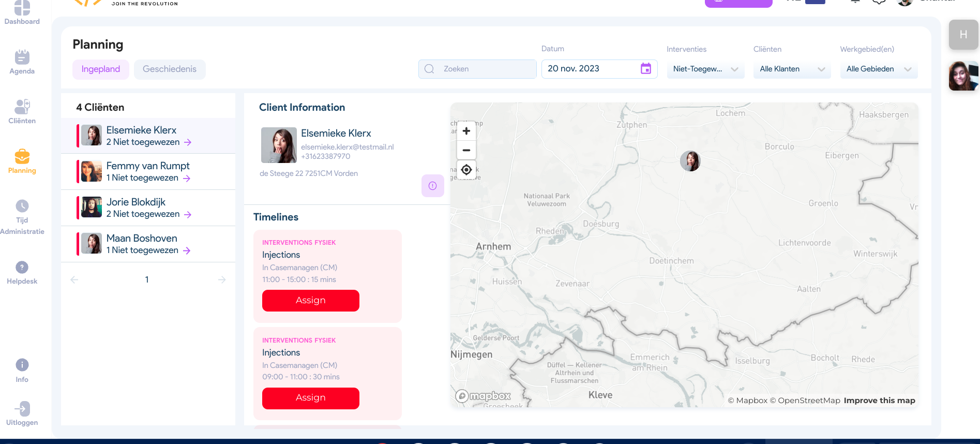The height and width of the screenshot is (444, 980).
Task: Open Tijd Administratie clock icon
Action: 22,206
